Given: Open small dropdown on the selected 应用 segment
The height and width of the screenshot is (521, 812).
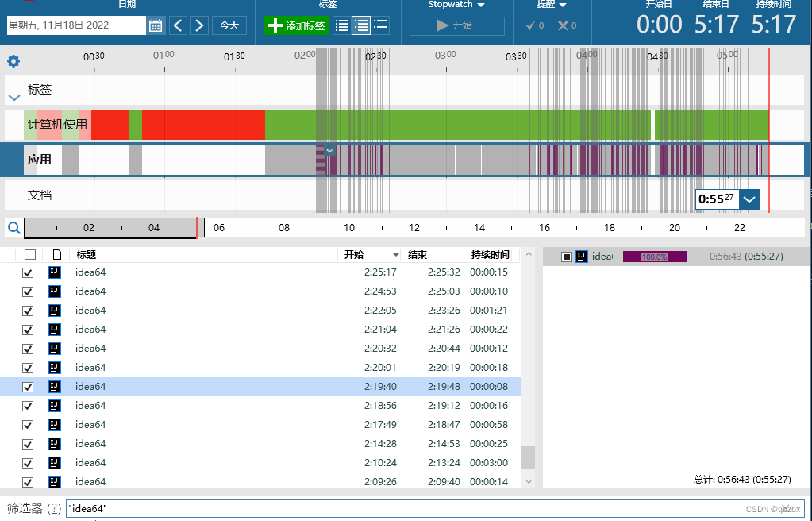Looking at the screenshot, I should click(x=330, y=151).
